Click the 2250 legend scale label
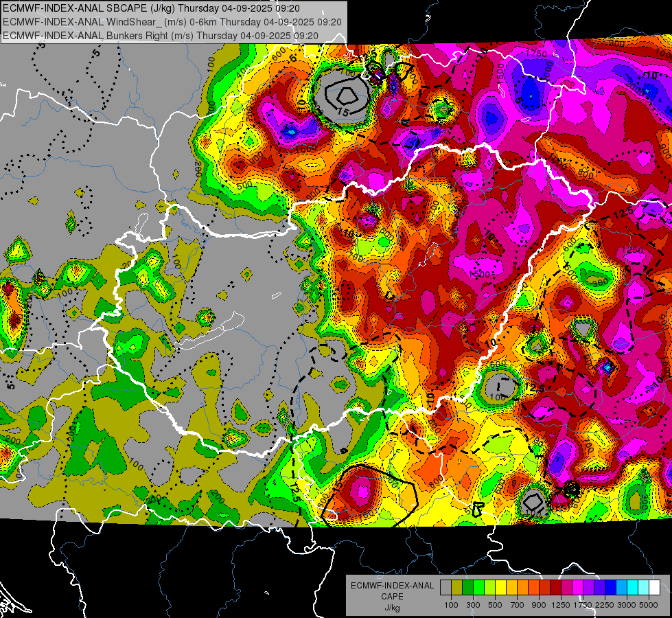The width and height of the screenshot is (672, 618). coord(605,605)
